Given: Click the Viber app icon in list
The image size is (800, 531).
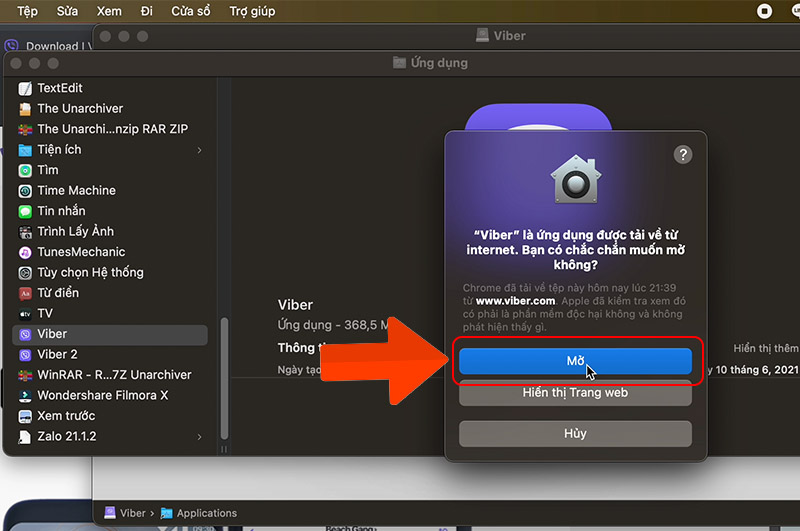Looking at the screenshot, I should tap(25, 335).
